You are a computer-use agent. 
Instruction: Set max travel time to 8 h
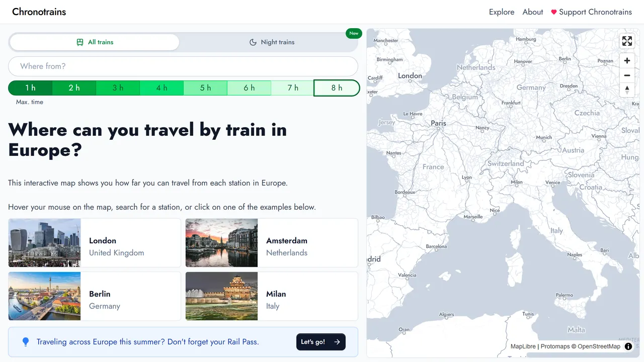337,88
